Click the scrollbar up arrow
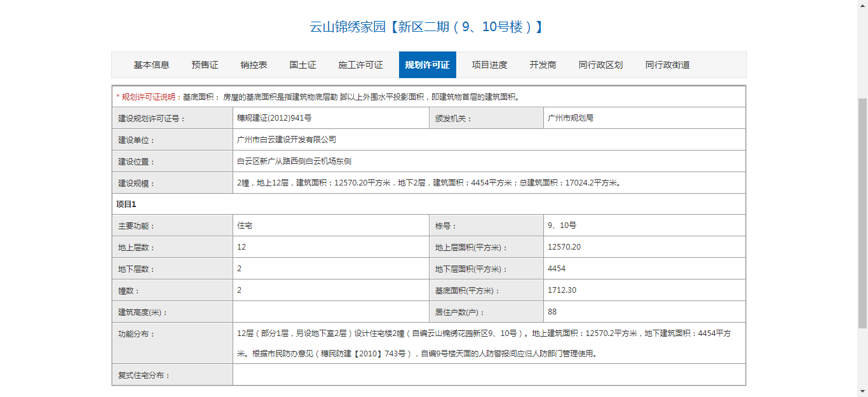 click(862, 5)
